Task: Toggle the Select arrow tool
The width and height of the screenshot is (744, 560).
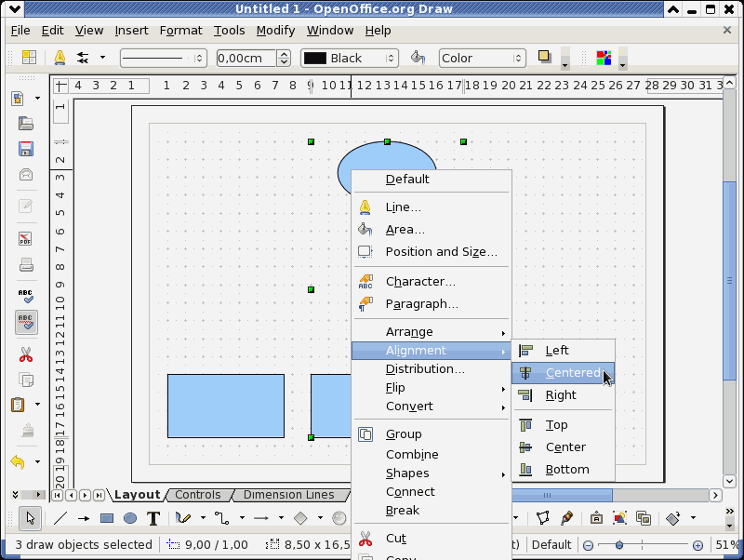Action: pos(31,518)
